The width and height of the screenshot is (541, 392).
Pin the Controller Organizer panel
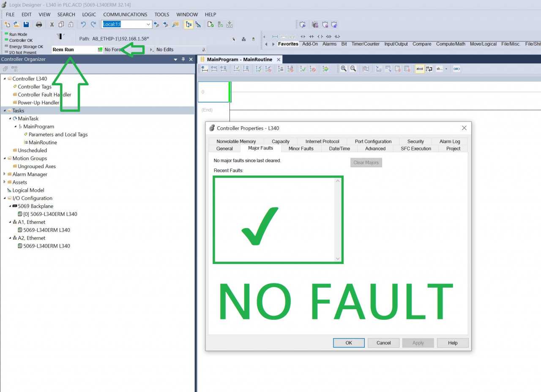pos(183,60)
